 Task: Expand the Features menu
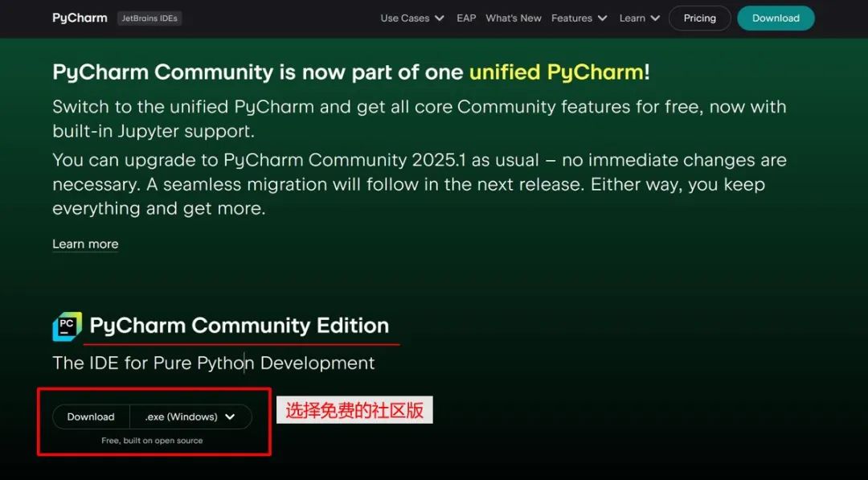click(579, 18)
